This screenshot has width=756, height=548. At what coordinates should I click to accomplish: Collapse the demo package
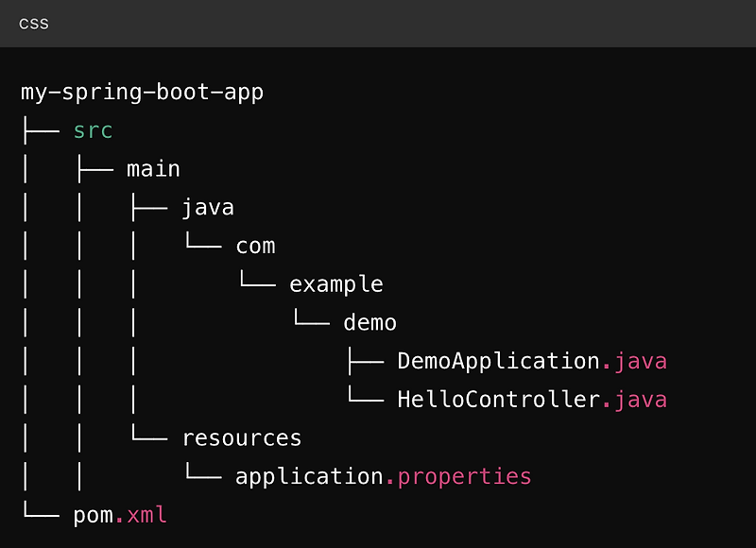(369, 321)
